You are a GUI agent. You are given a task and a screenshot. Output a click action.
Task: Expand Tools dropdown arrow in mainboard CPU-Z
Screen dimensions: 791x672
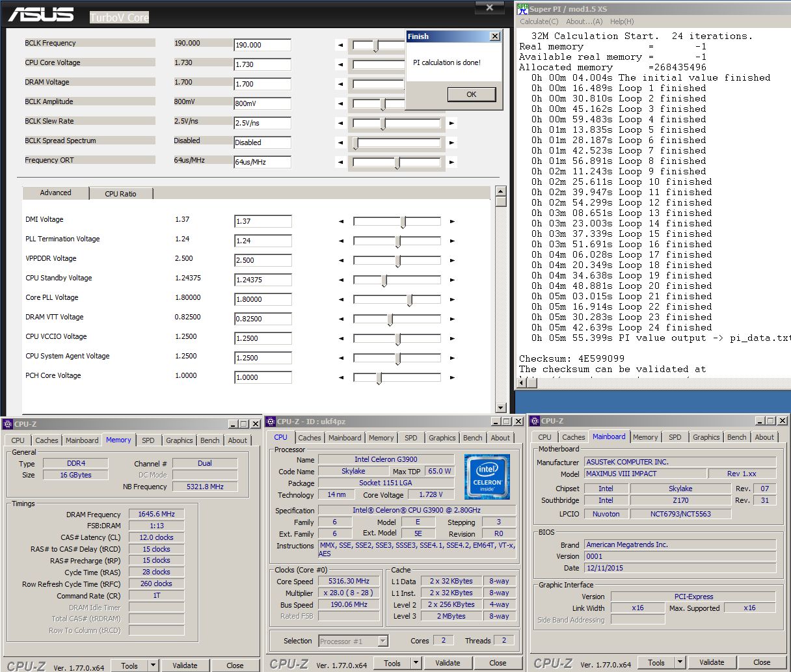pyautogui.click(x=680, y=662)
